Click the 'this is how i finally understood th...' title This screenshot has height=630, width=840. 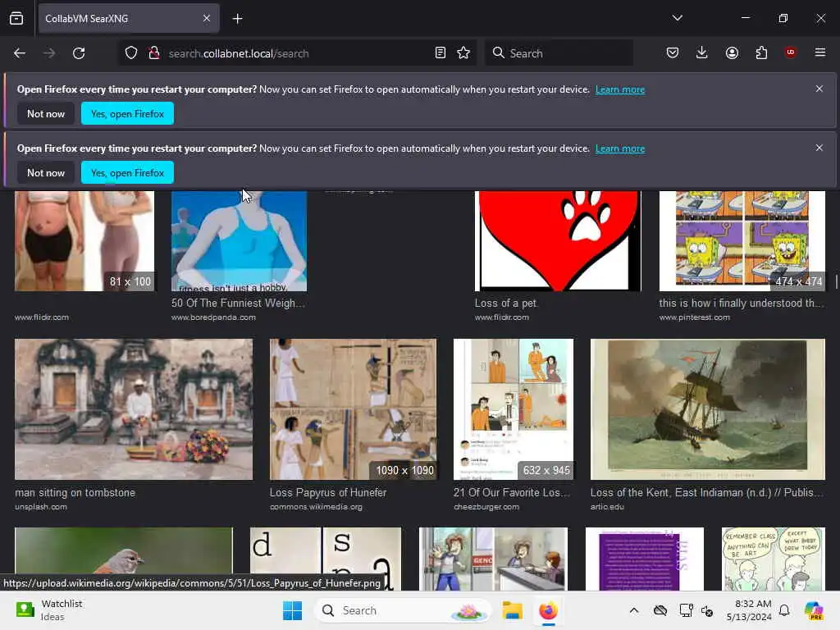tap(741, 304)
